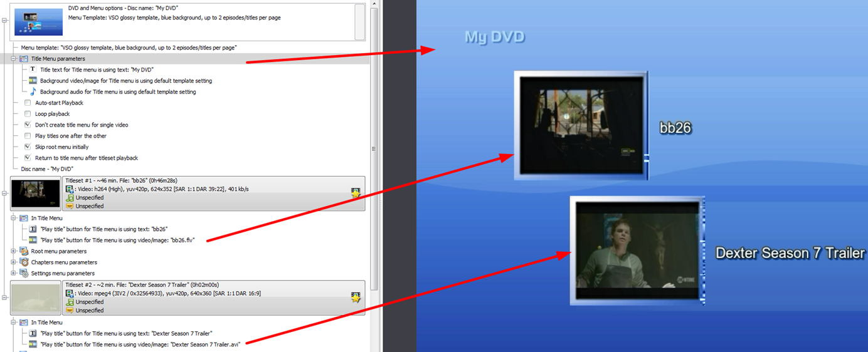Viewport: 868px width, 352px height.
Task: Click the first "Unspecified" audio entry in Titleset #1
Action: [90, 197]
